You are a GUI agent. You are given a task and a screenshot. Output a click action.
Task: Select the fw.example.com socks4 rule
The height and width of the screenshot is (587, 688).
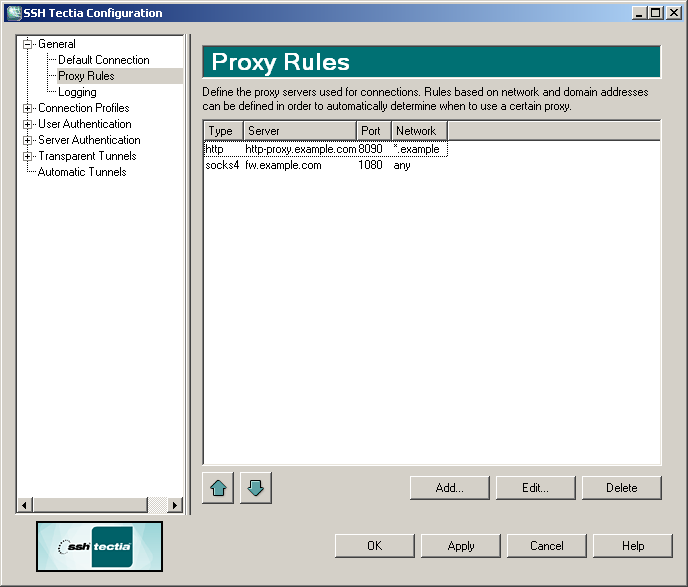point(326,165)
